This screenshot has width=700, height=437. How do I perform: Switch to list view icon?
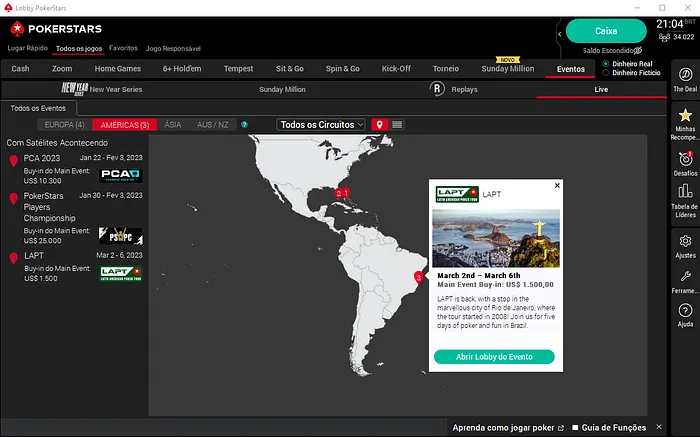tap(397, 125)
